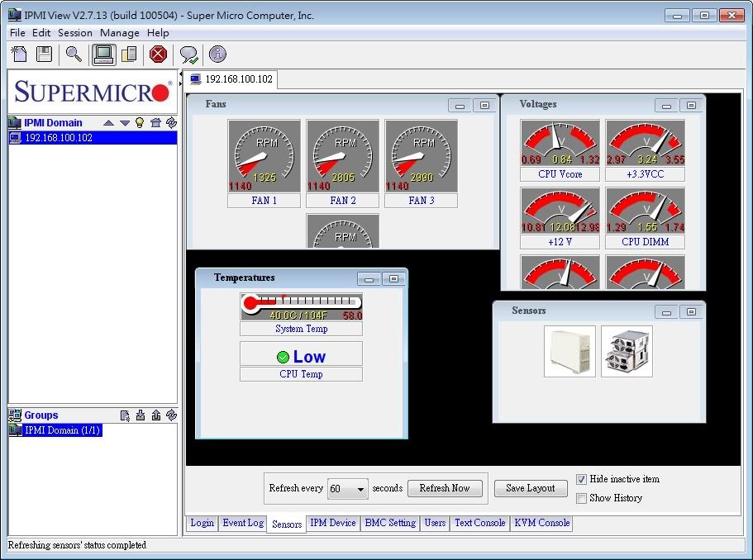Click the lower split-pane expand arrow
The height and width of the screenshot is (560, 753).
click(180, 84)
